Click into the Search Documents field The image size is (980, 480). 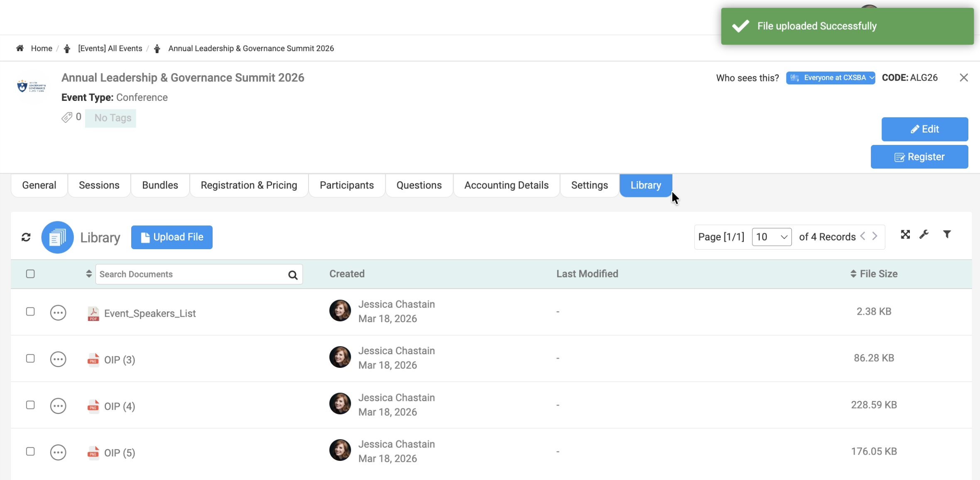click(x=191, y=274)
